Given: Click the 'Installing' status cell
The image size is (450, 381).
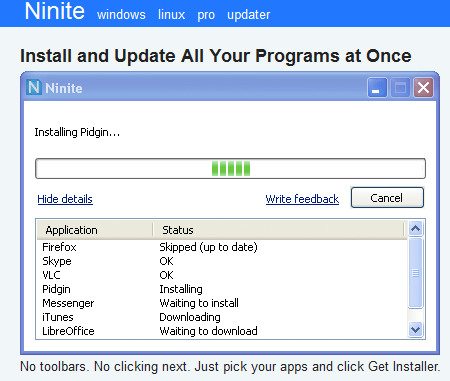Looking at the screenshot, I should (181, 289).
